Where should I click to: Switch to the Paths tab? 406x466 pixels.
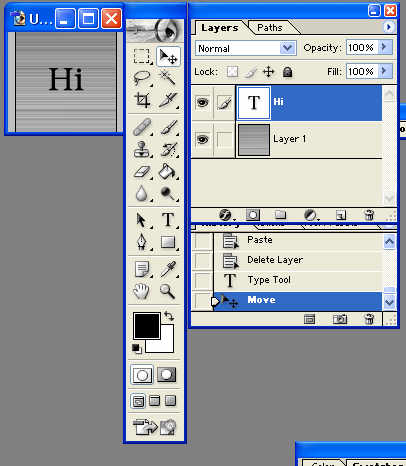(x=270, y=27)
